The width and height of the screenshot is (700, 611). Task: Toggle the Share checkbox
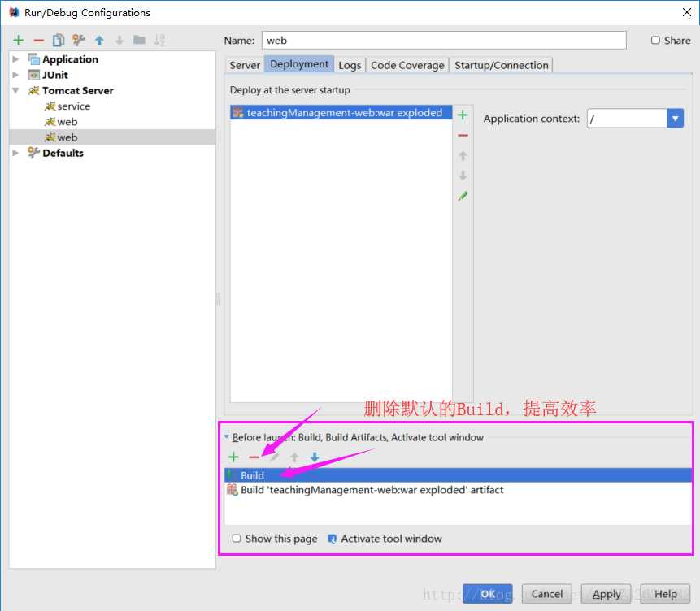tap(655, 40)
